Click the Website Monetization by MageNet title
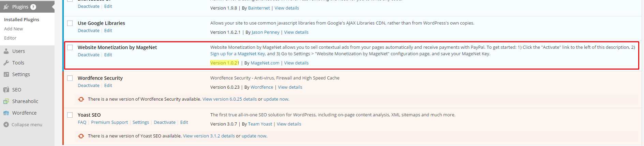 pos(117,47)
